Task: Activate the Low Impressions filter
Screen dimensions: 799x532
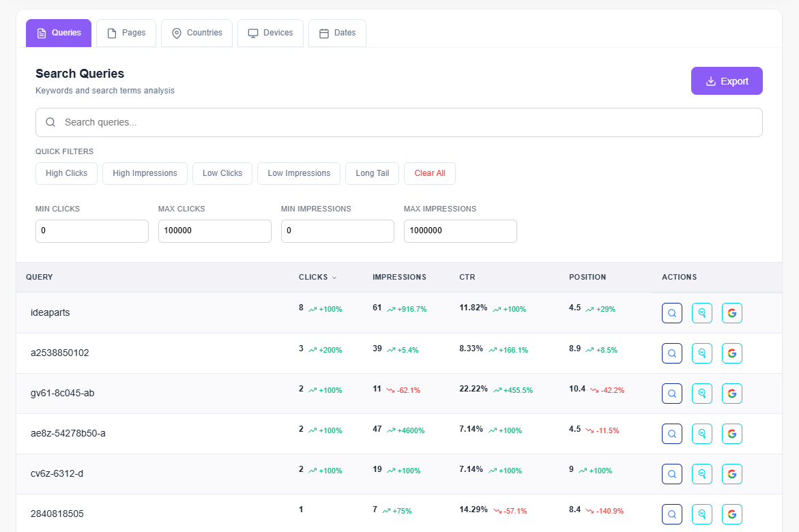Action: 298,173
